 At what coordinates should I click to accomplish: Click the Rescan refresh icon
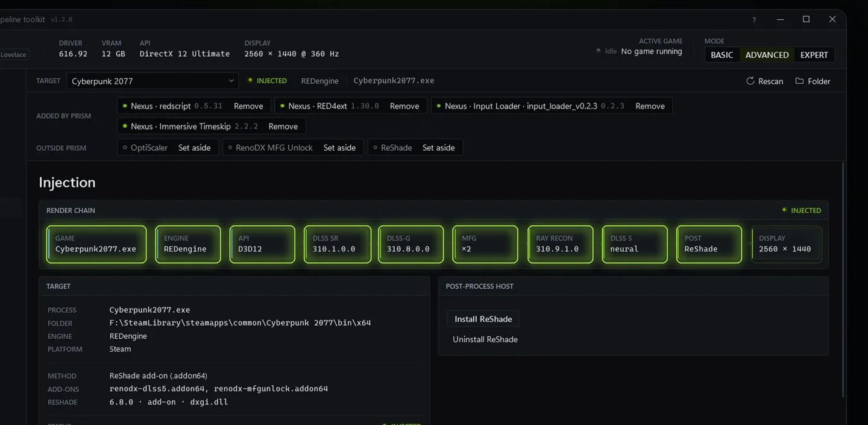click(750, 81)
